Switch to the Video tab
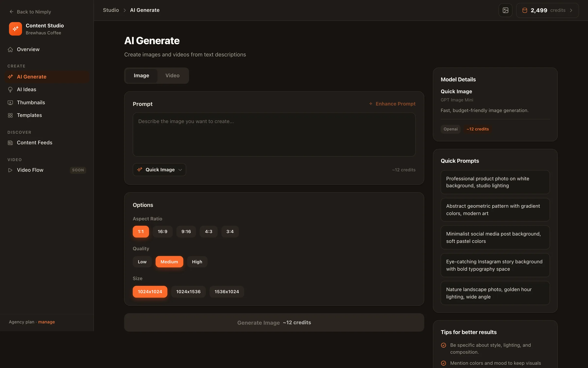588x368 pixels. click(172, 76)
